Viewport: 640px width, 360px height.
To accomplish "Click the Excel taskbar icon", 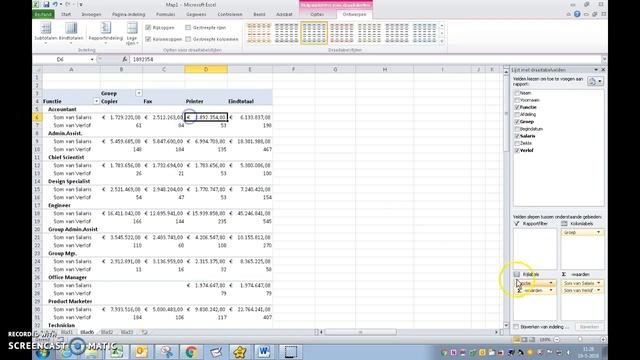I will [117, 351].
